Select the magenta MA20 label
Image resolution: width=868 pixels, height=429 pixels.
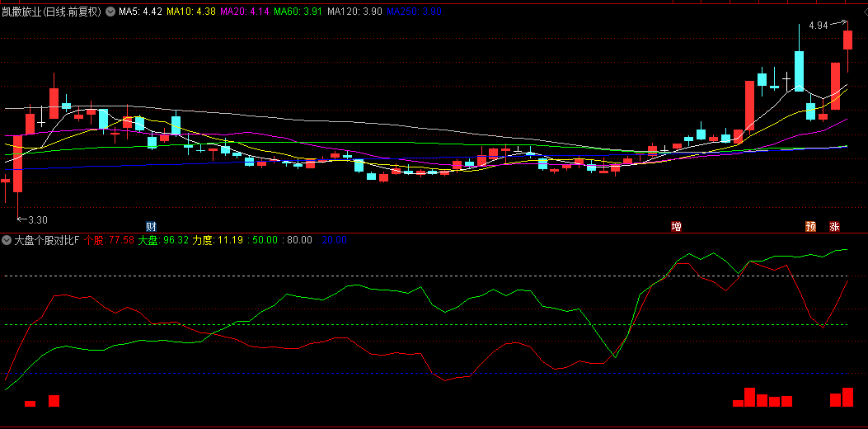(245, 12)
